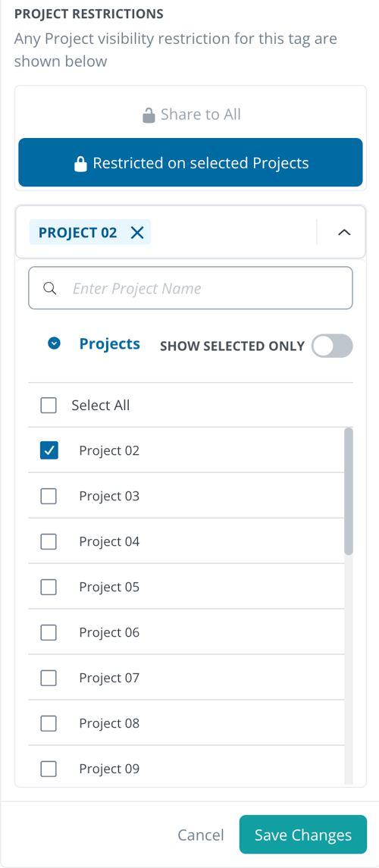Collapse the Projects group chevron icon
379x868 pixels.
(55, 343)
